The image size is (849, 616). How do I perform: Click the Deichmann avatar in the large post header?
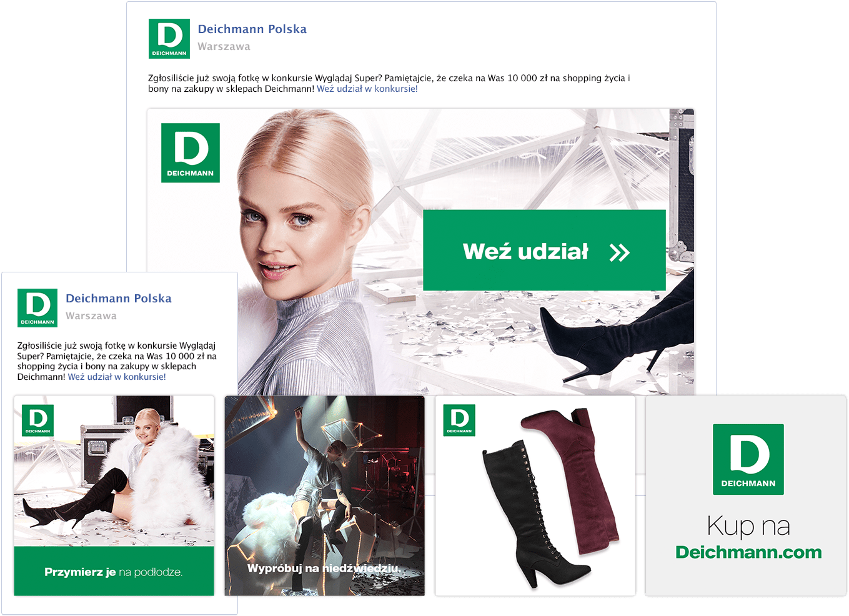169,39
